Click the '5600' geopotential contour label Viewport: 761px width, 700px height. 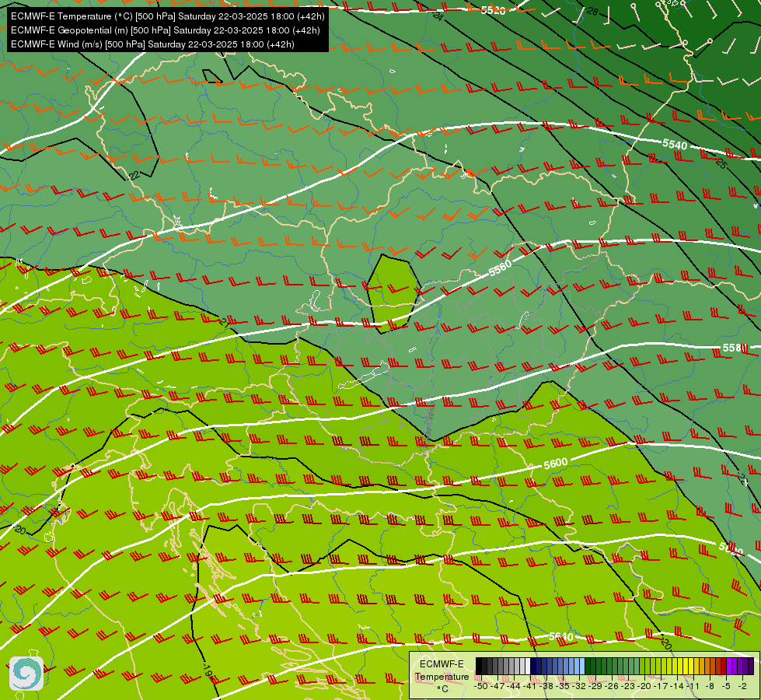point(555,464)
